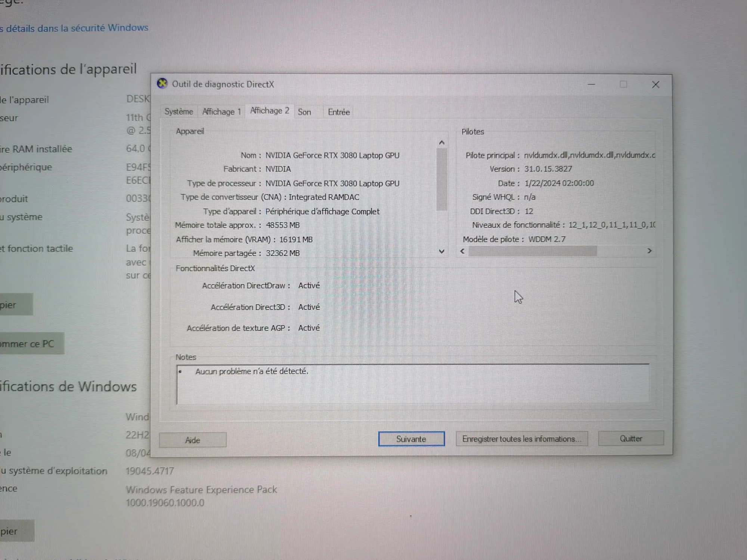Click the Appareil list scroll-down arrow
747x560 pixels.
(x=441, y=251)
